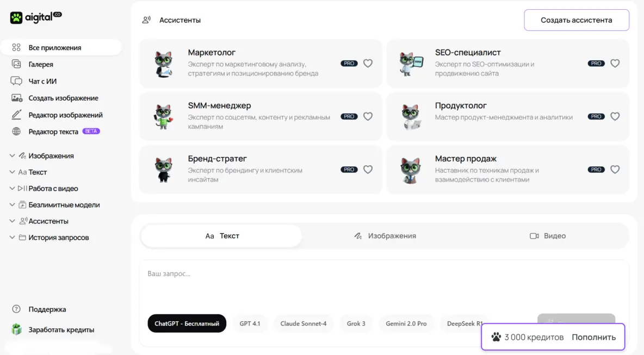644x355 pixels.
Task: Open Редактор изображений pencil icon
Action: pos(17,115)
